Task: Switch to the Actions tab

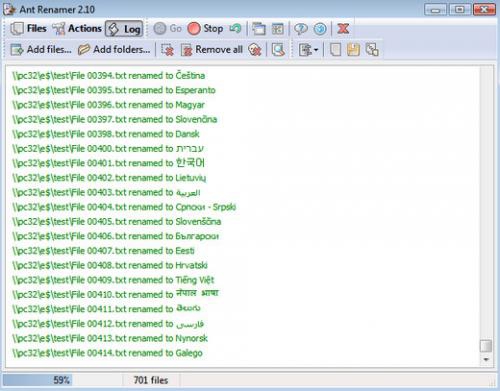Action: (x=77, y=28)
